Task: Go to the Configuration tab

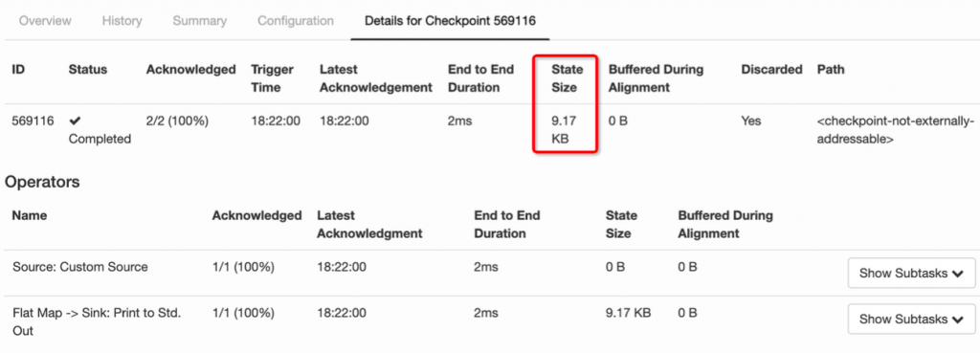Action: click(296, 21)
